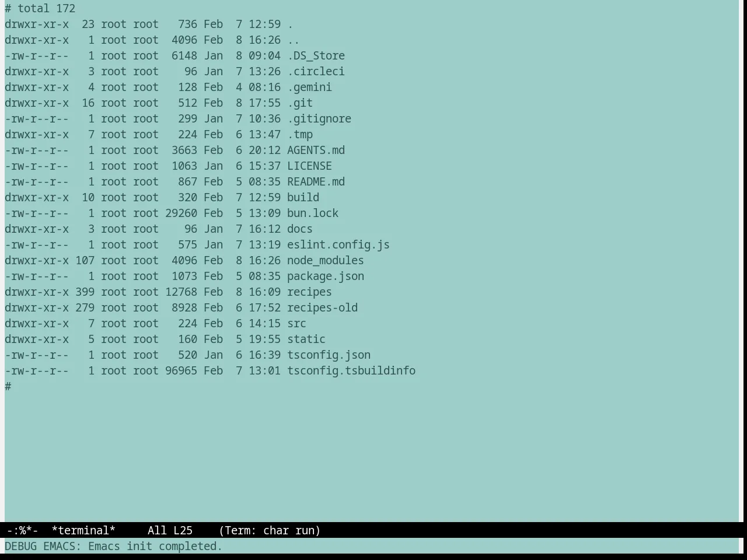Click package.json in the listing

tap(326, 276)
